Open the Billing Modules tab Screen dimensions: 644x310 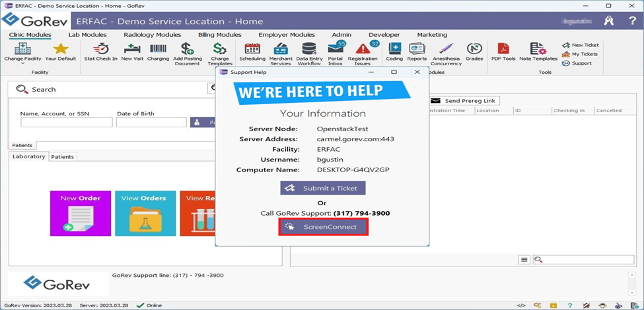220,35
